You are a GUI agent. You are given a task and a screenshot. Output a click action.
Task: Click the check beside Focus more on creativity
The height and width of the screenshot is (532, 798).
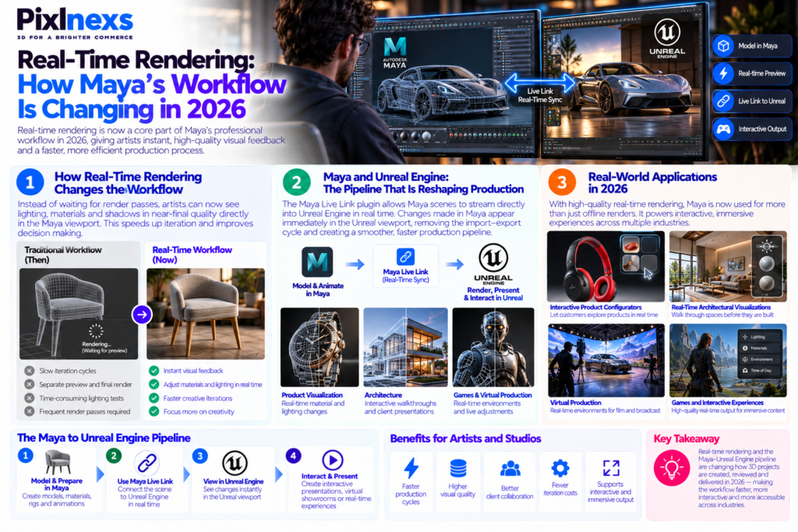point(154,411)
